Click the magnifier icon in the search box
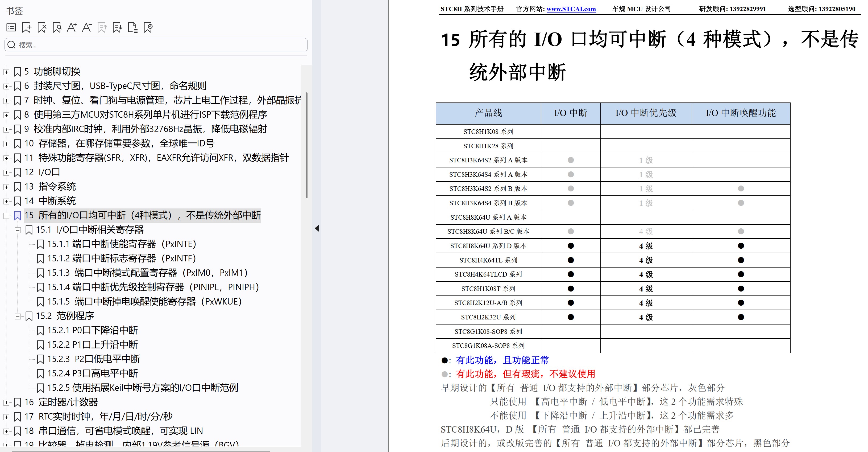The height and width of the screenshot is (452, 868). pyautogui.click(x=11, y=45)
